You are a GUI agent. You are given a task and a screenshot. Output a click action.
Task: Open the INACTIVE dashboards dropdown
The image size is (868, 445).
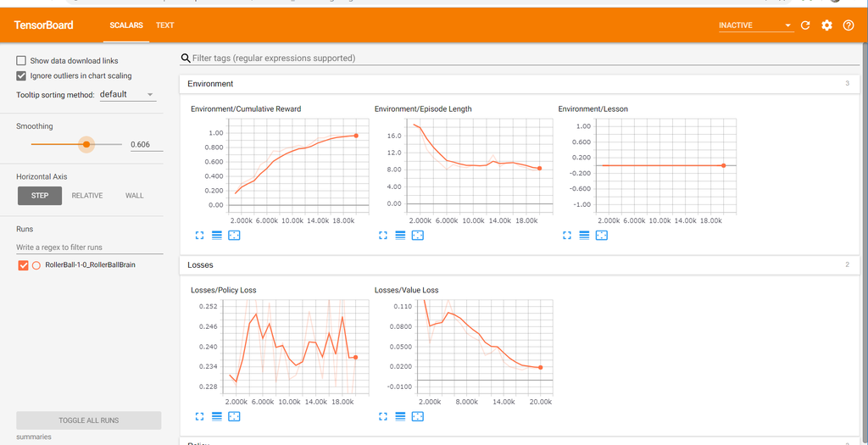tap(756, 25)
